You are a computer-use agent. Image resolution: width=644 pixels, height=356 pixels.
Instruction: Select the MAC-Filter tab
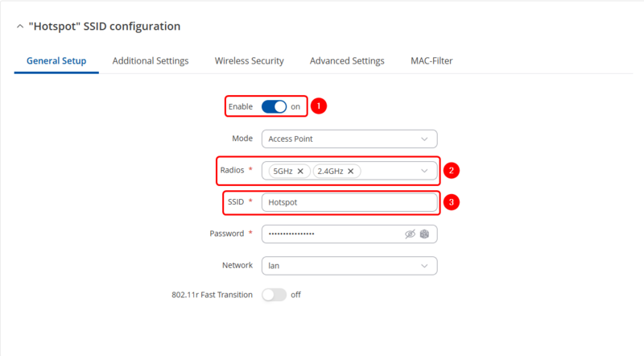(431, 61)
